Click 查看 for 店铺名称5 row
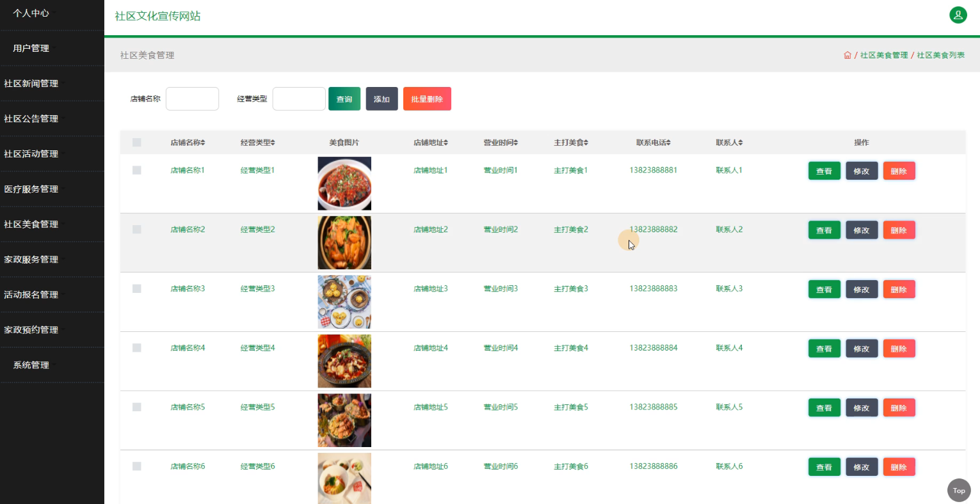The height and width of the screenshot is (504, 980). 824,408
